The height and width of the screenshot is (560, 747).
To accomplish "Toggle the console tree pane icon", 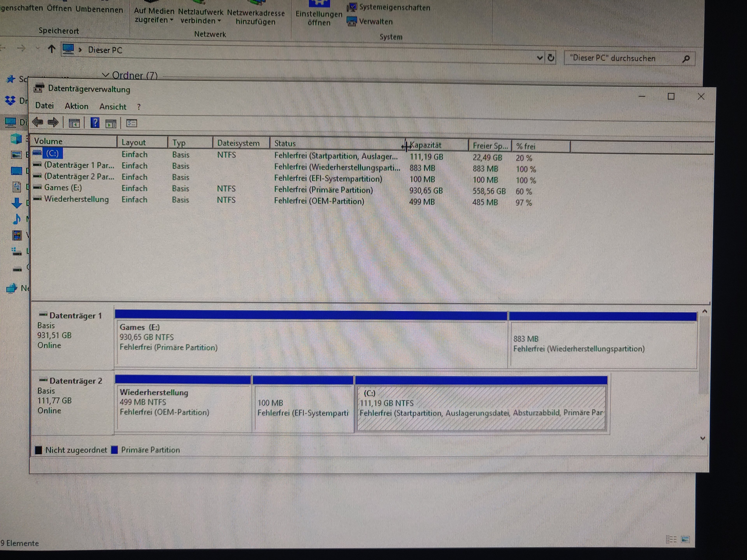I will point(74,123).
